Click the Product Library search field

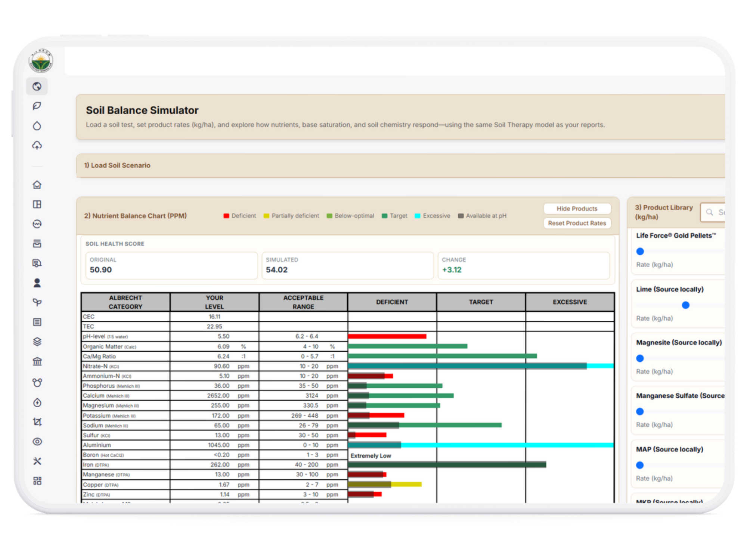point(713,212)
